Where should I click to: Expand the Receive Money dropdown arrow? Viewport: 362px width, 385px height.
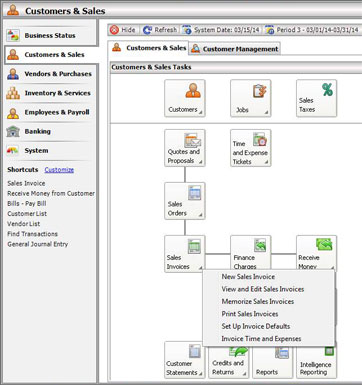(x=332, y=268)
